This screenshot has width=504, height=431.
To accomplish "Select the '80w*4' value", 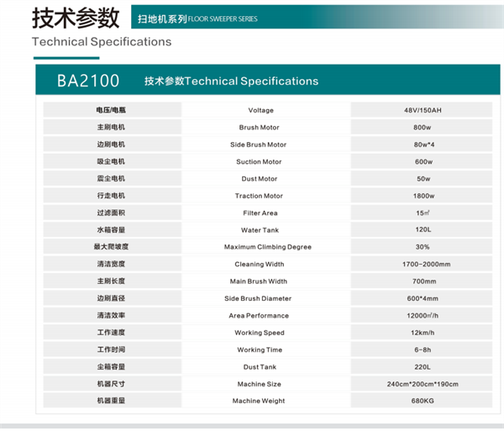I will (x=424, y=145).
